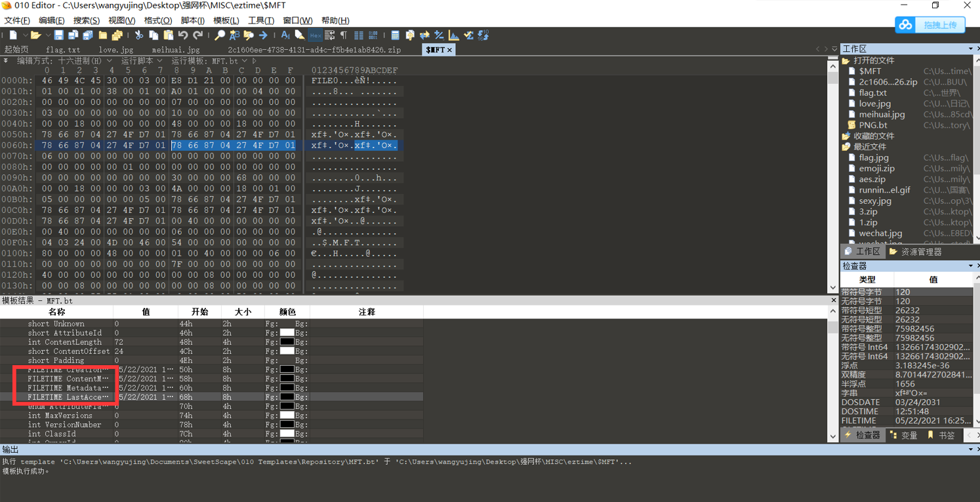Open the 工作区 panel header dropdown arrow
The width and height of the screenshot is (980, 502).
tap(971, 49)
